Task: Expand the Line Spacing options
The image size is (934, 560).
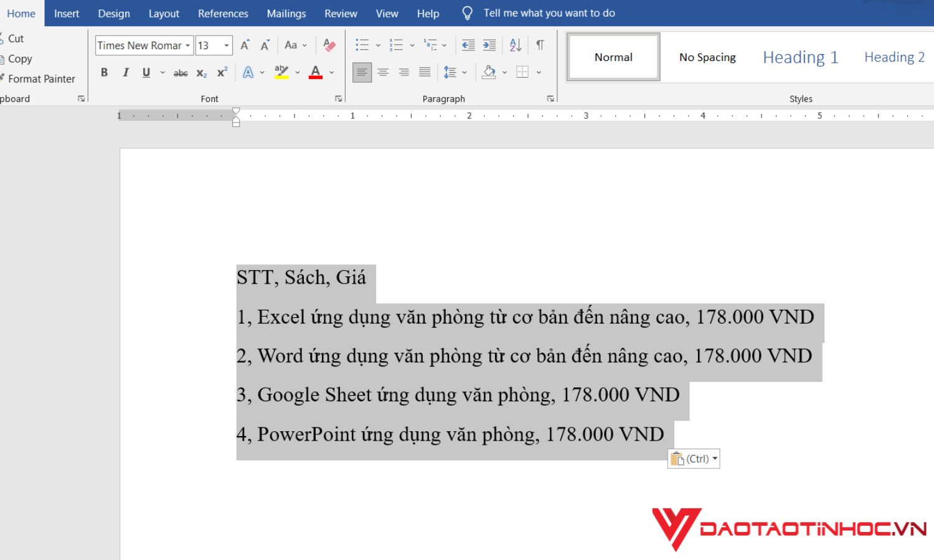Action: tap(465, 72)
